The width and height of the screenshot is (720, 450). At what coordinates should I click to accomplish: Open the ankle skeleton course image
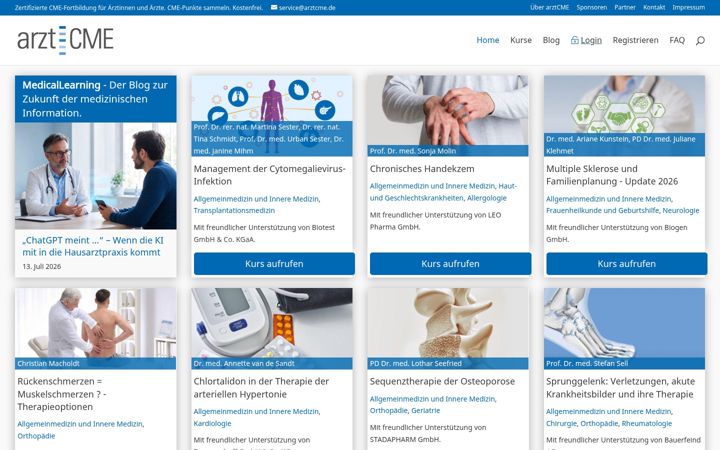(x=624, y=323)
